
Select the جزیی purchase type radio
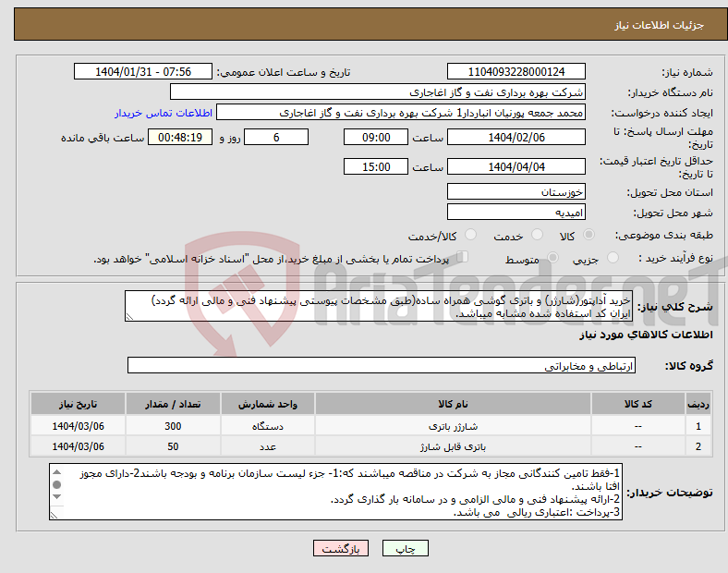pyautogui.click(x=613, y=257)
